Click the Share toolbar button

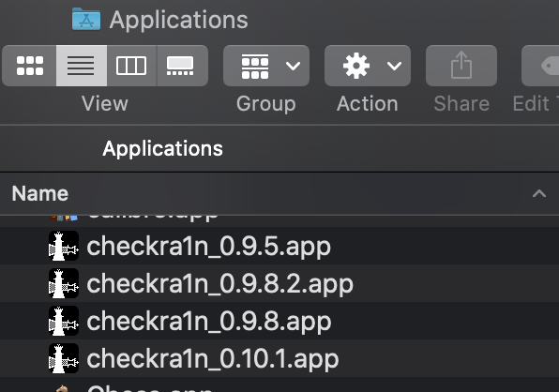point(461,66)
